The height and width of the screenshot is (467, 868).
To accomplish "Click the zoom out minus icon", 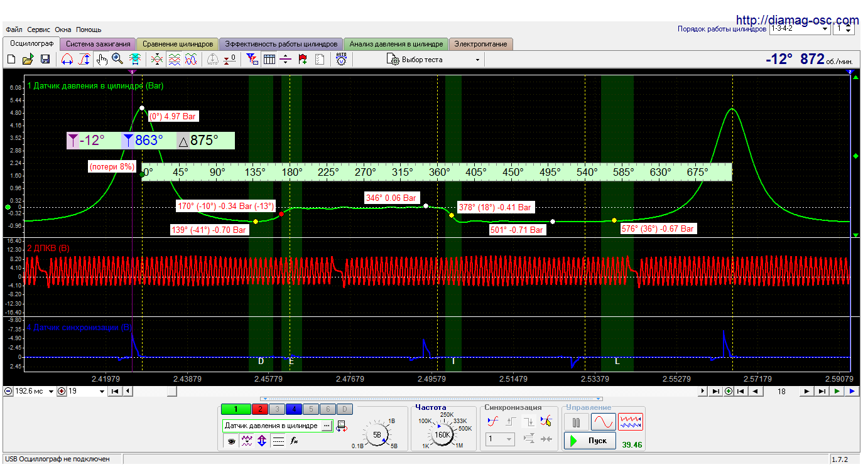I will click(x=8, y=391).
